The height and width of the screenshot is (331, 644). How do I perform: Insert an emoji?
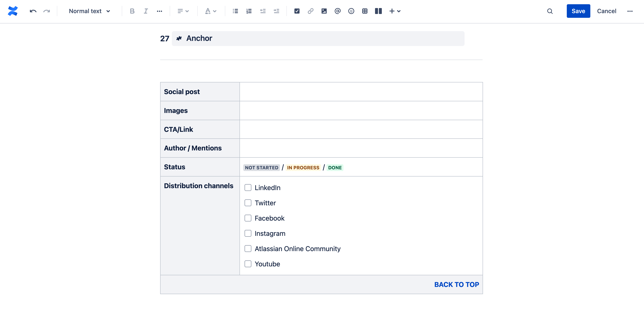(x=351, y=11)
